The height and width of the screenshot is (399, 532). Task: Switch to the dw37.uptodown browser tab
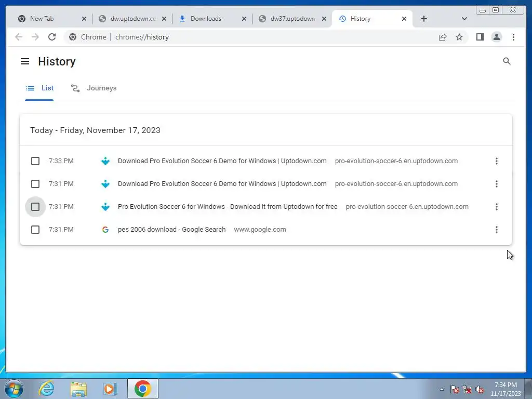tap(292, 19)
